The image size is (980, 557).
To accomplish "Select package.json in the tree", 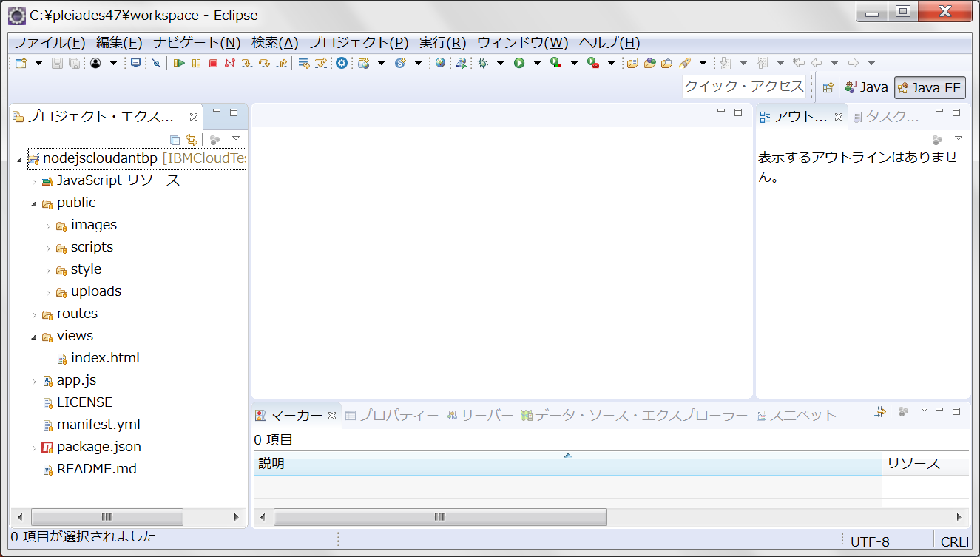I will (x=98, y=447).
